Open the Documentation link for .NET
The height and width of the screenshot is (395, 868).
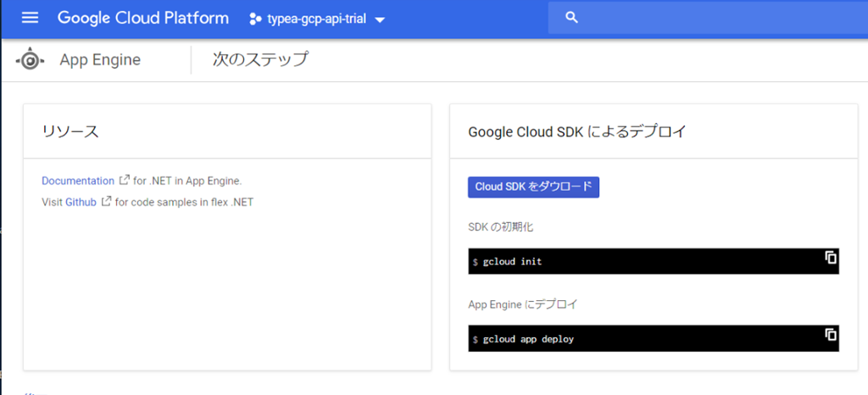pyautogui.click(x=77, y=181)
